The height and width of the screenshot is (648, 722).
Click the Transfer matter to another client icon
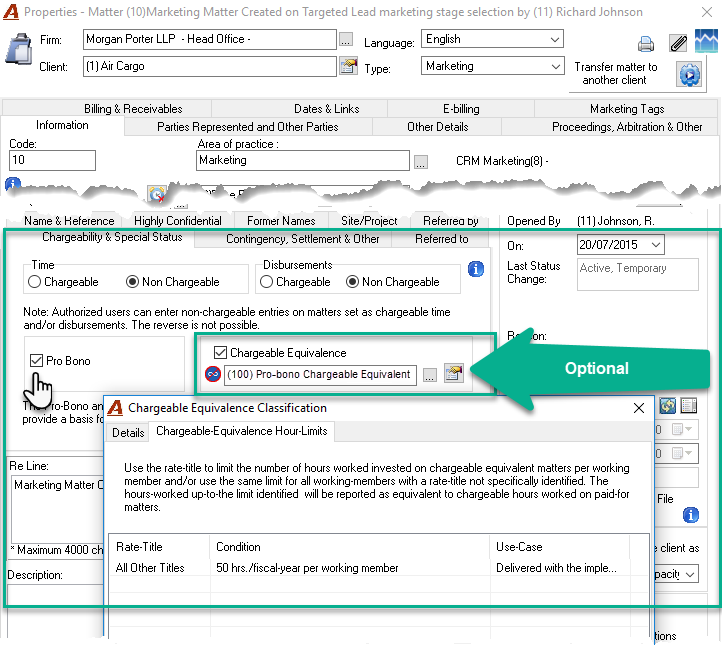pos(689,74)
